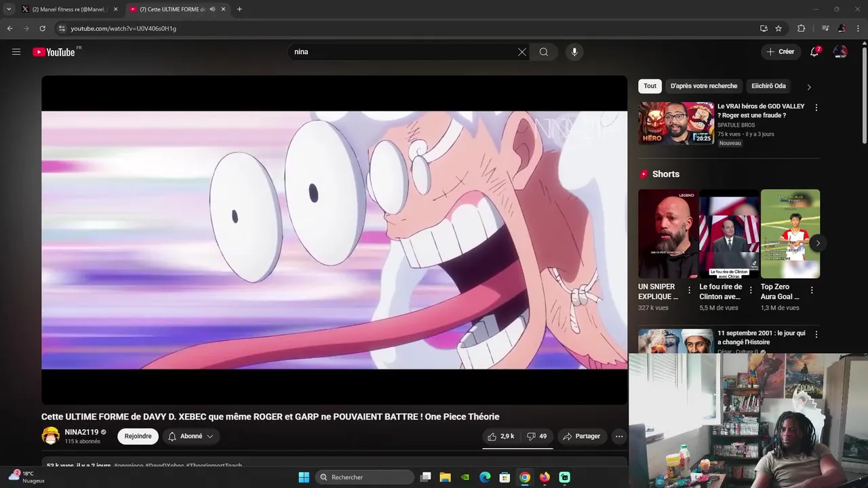Mute the YouTube tab via speaker icon
868x488 pixels.
[212, 9]
